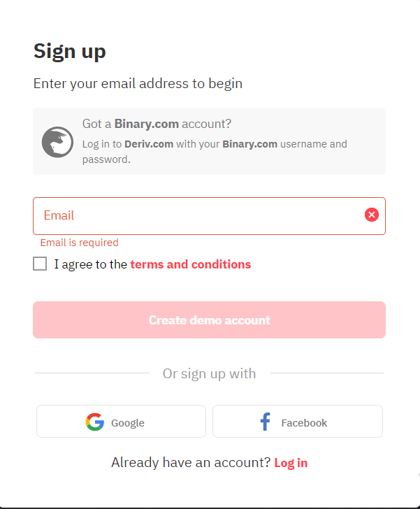Sign up with the Google button label
Screen dimensions: 420x509
(128, 422)
